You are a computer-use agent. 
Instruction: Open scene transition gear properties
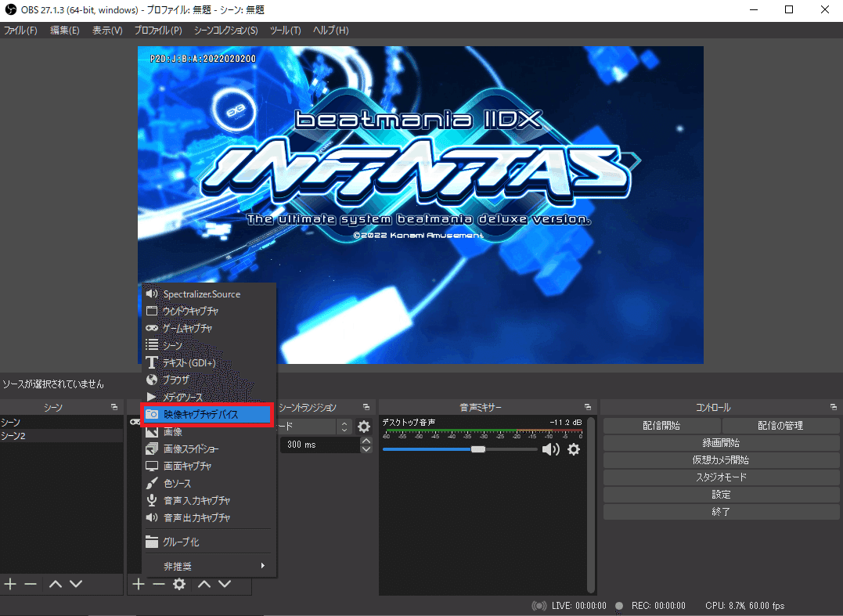pos(364,427)
